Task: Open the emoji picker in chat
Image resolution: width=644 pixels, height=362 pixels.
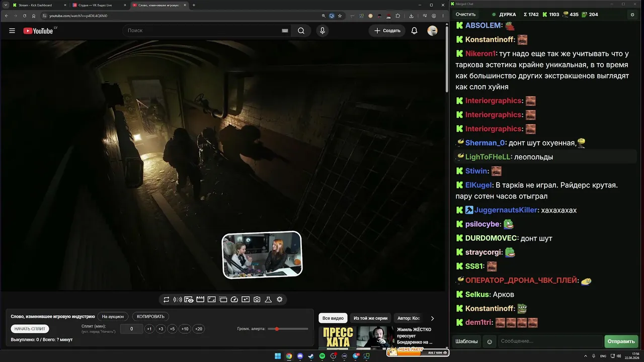Action: point(490,342)
